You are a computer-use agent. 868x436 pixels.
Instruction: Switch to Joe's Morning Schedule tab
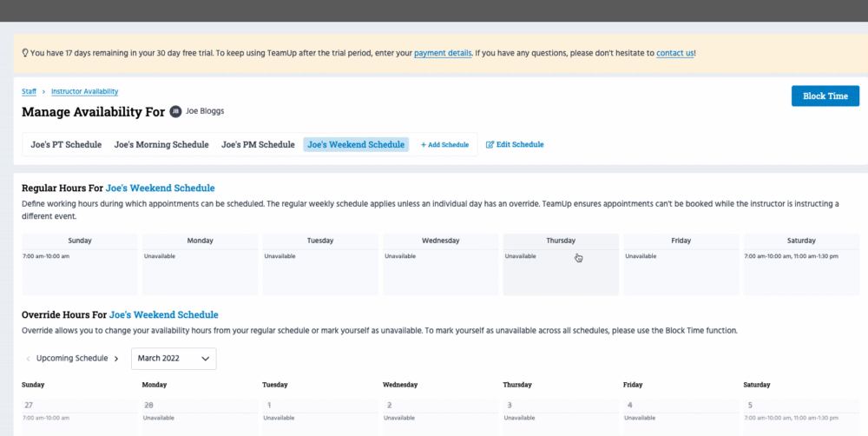[x=161, y=145]
